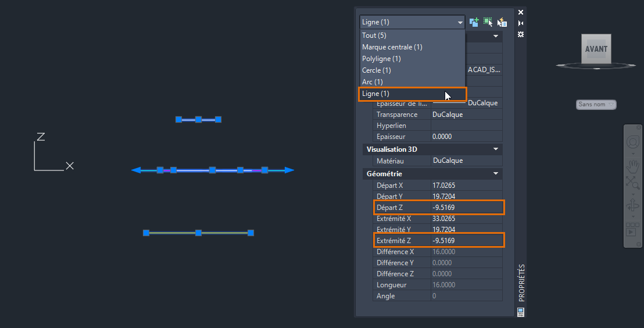Click the Extrémité X value 33.0265
This screenshot has height=328, width=644.
(467, 219)
